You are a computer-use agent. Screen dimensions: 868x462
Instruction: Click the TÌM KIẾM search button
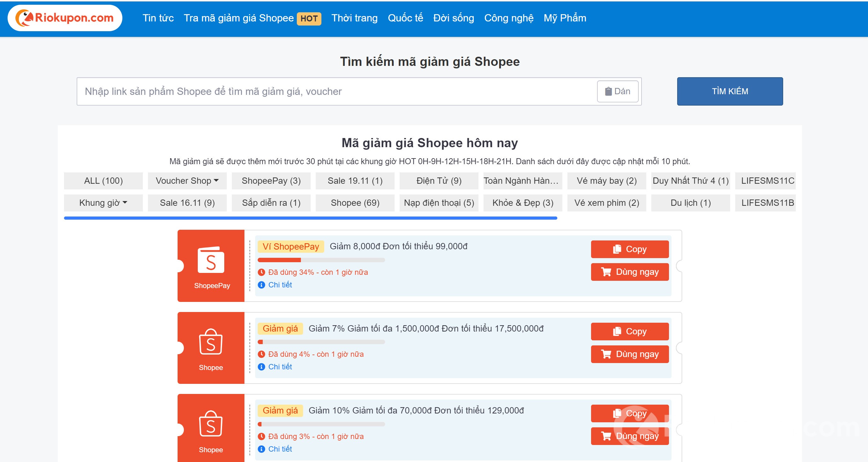[730, 91]
